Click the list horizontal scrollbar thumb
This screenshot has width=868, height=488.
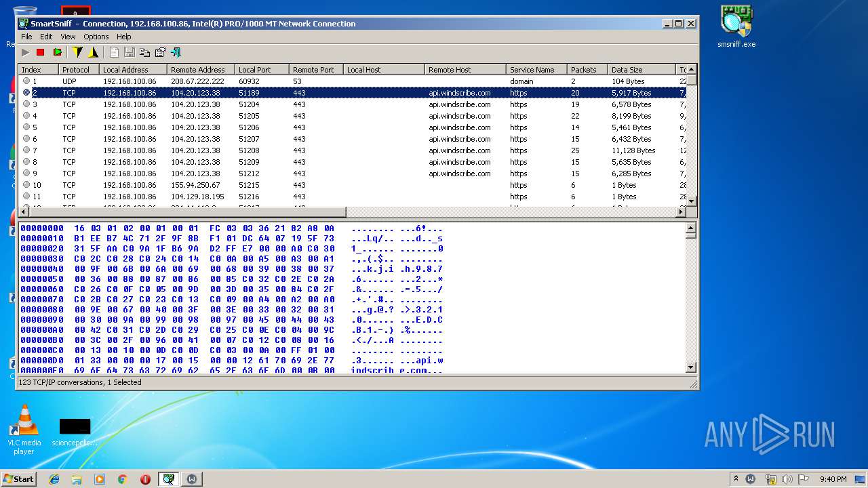click(x=186, y=212)
